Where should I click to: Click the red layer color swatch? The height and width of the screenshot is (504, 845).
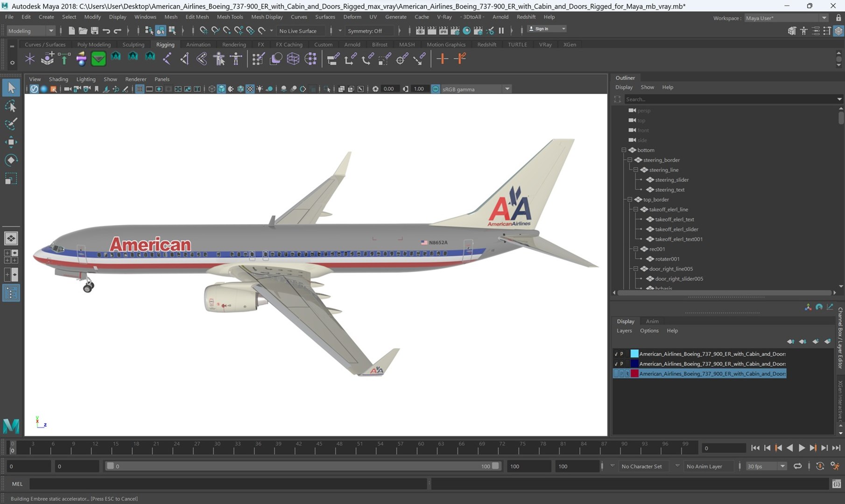pos(634,373)
